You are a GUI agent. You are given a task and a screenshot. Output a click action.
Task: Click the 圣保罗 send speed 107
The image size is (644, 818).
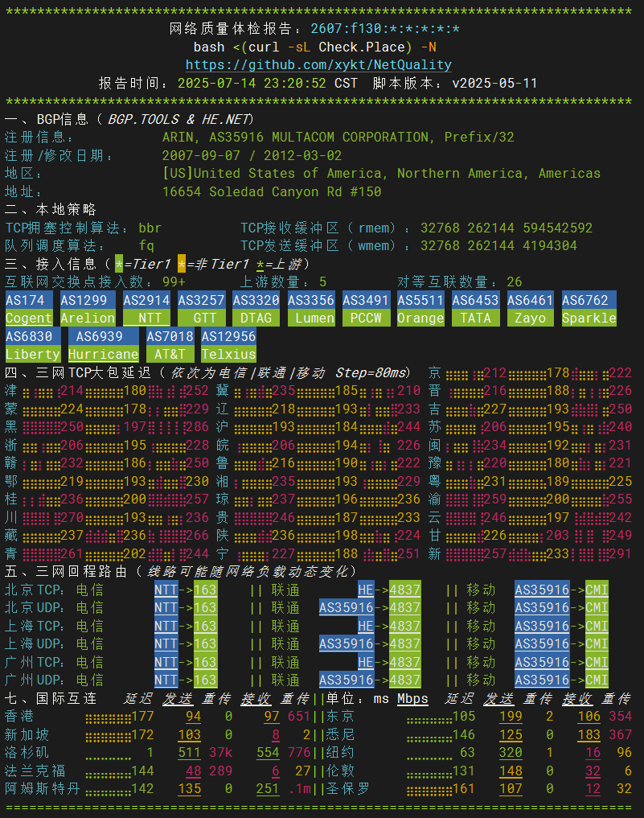(511, 789)
